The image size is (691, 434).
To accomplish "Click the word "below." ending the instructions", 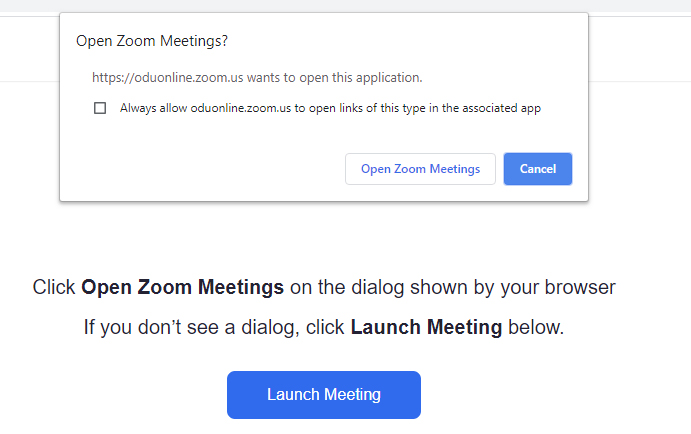I will click(x=536, y=327).
